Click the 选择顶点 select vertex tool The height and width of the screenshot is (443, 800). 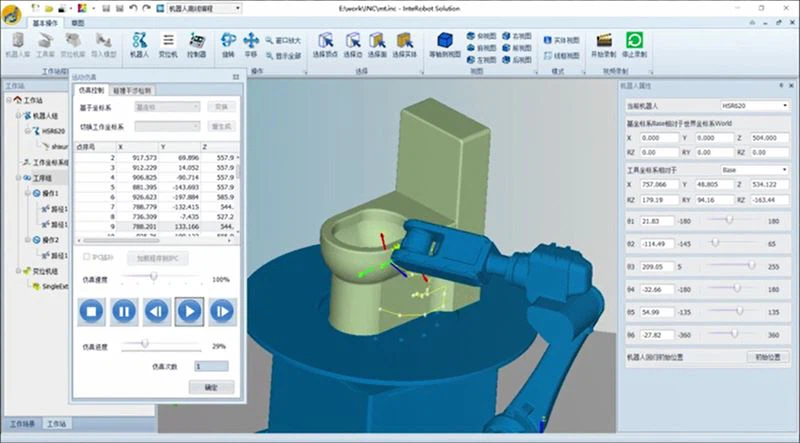click(x=326, y=40)
